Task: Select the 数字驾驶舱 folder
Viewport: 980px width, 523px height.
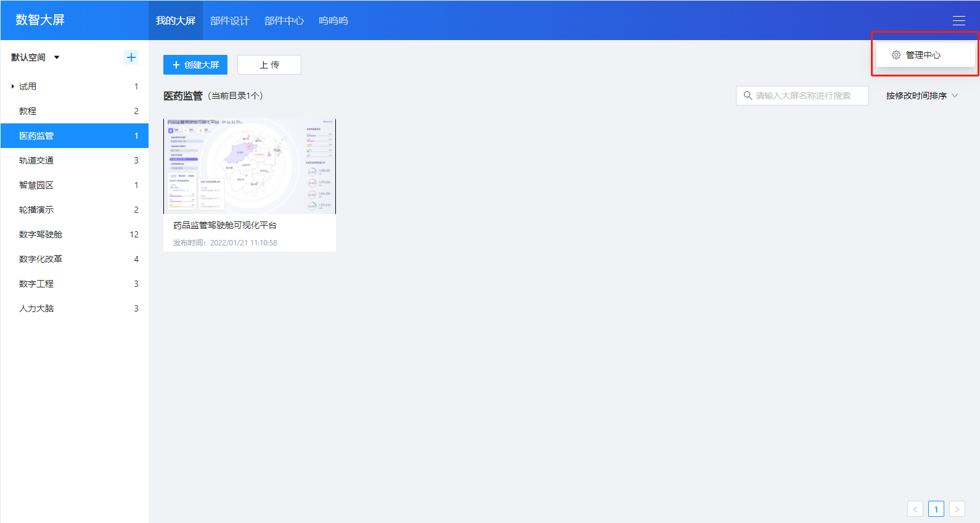Action: (x=41, y=234)
